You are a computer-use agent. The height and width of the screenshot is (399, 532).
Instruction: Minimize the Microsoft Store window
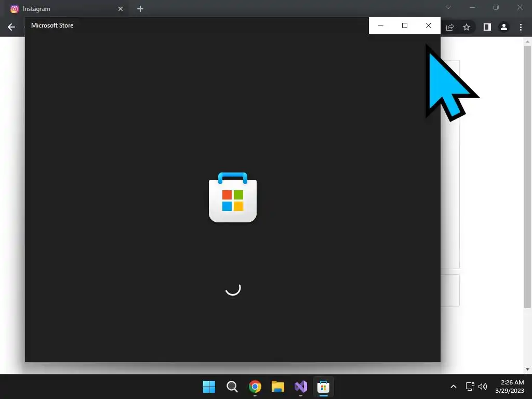pyautogui.click(x=381, y=25)
